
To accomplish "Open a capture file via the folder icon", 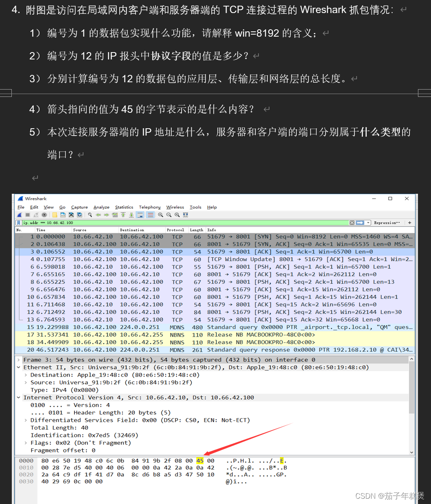I will pyautogui.click(x=55, y=217).
